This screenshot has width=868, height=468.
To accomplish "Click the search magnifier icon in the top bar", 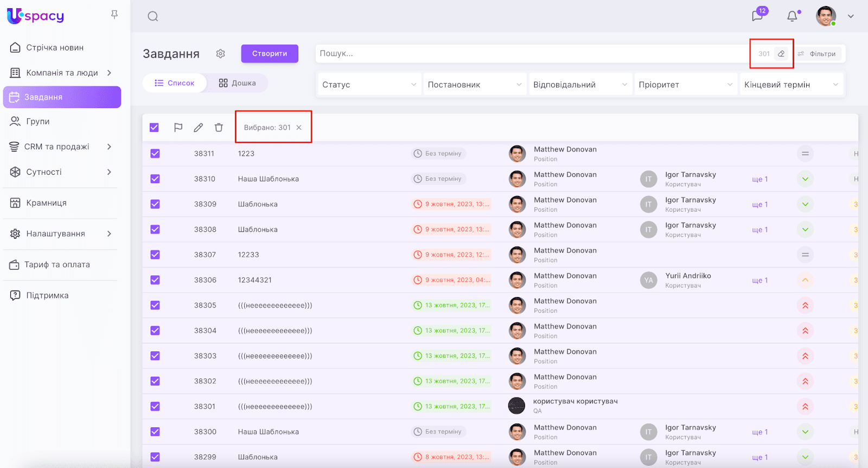I will (153, 16).
